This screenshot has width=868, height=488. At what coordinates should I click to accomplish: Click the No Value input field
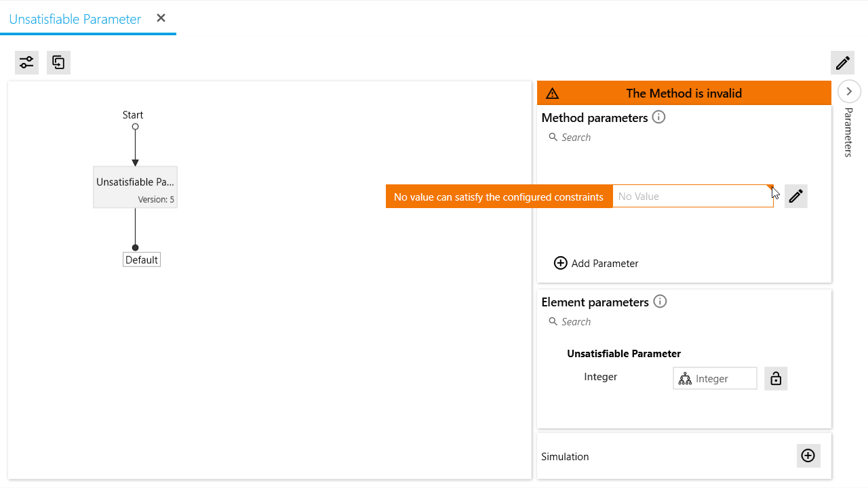690,197
